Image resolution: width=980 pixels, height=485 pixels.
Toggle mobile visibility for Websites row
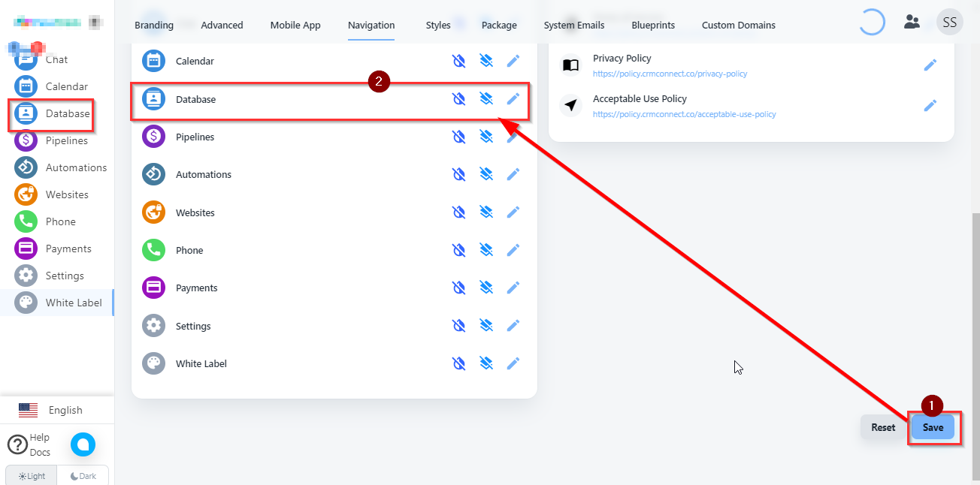tap(486, 212)
